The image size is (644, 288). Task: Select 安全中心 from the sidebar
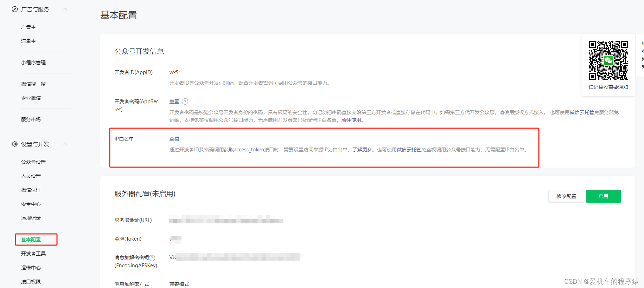tap(31, 204)
